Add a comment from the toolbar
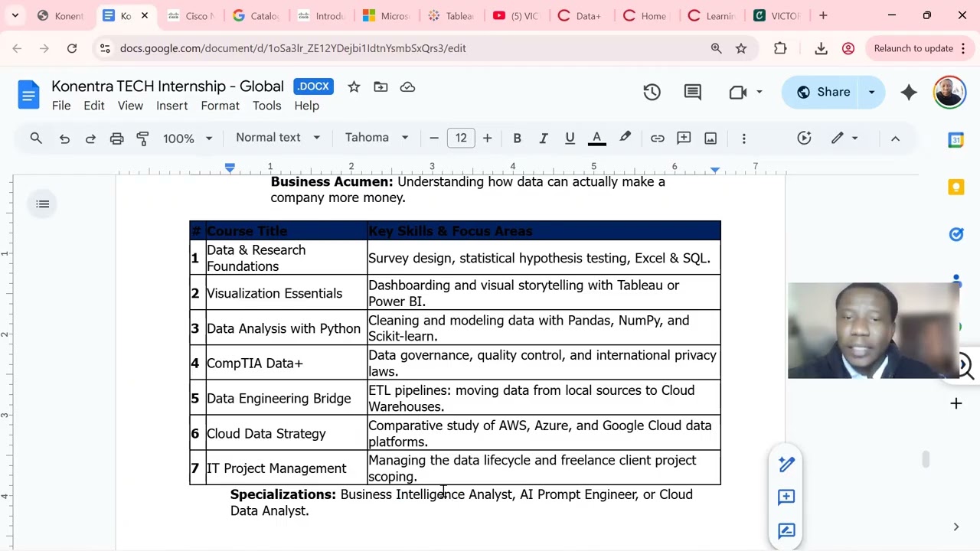Image resolution: width=980 pixels, height=551 pixels. click(684, 139)
